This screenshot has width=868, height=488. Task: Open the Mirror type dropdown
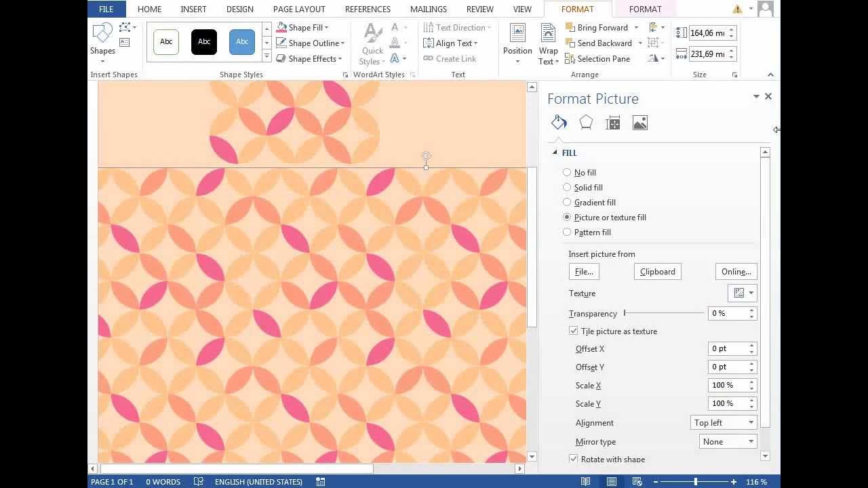pos(728,442)
